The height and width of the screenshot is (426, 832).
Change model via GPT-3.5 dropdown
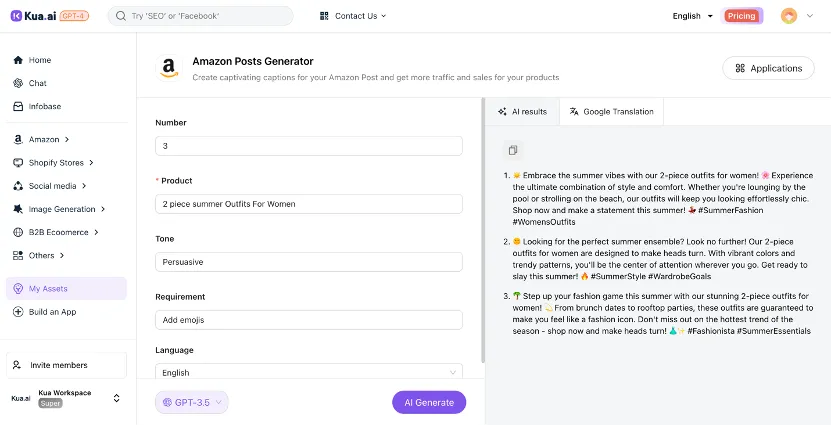pyautogui.click(x=192, y=402)
